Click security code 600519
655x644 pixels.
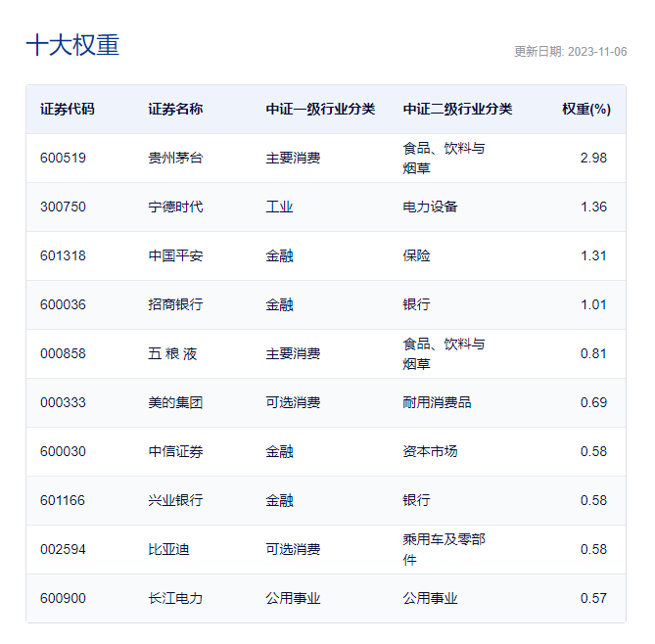click(x=63, y=158)
